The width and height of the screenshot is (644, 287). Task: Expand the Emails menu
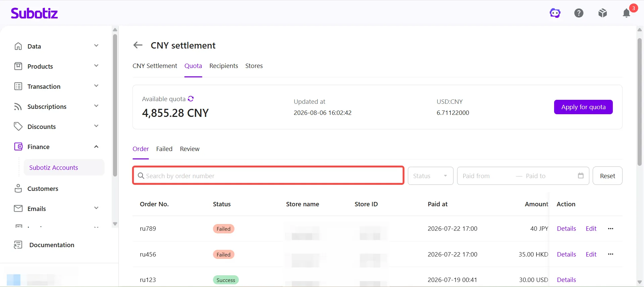click(x=96, y=208)
